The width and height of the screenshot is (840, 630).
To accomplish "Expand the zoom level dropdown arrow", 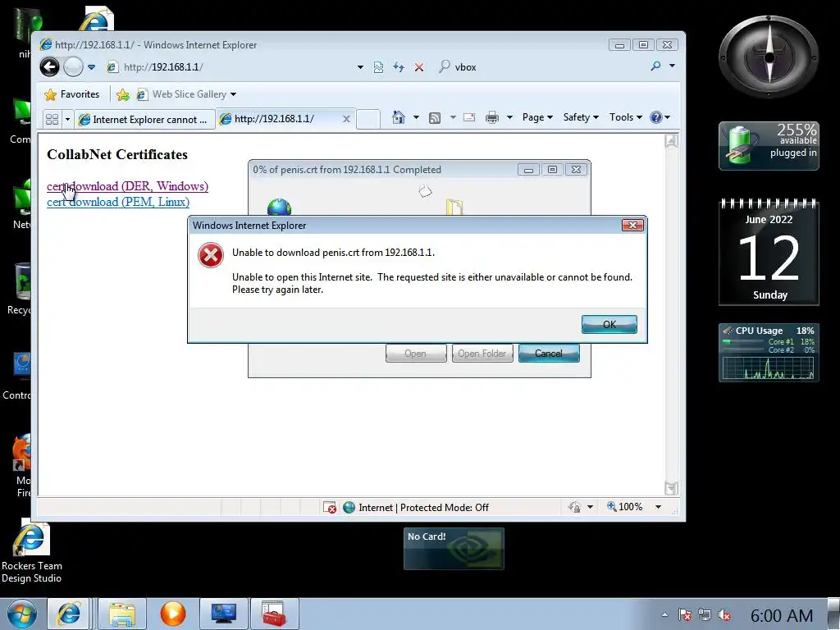I will 658,507.
